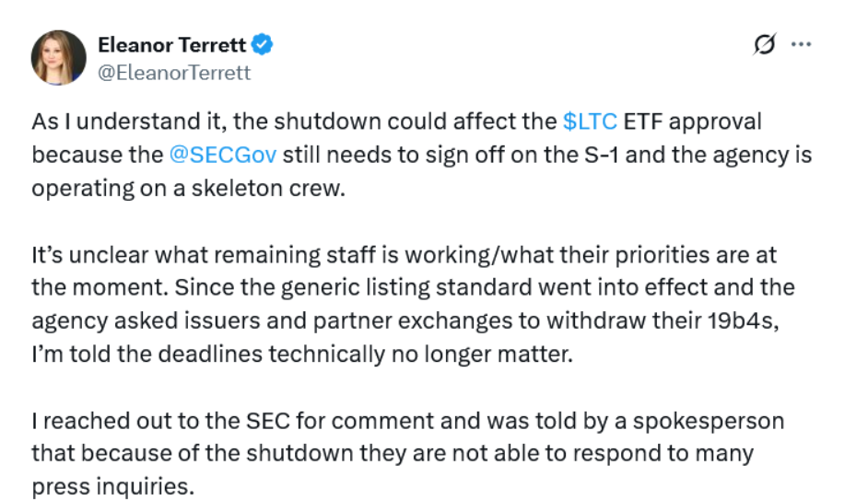Click the Grok slashed-circle icon

[x=764, y=44]
